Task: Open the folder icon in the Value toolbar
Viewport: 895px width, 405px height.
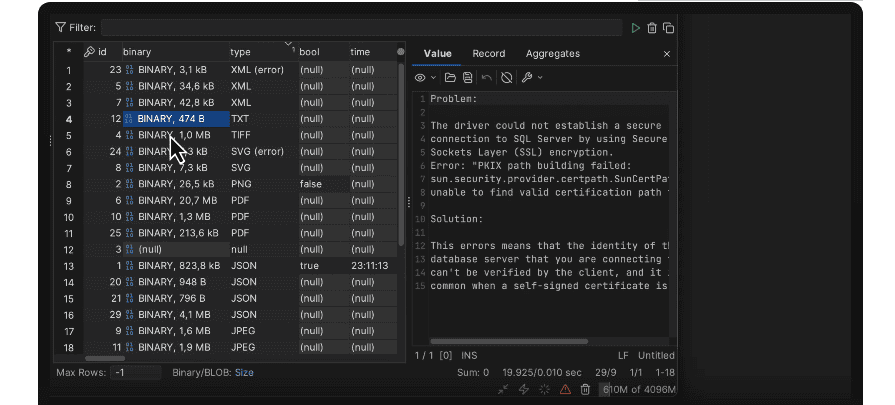Action: coord(450,78)
